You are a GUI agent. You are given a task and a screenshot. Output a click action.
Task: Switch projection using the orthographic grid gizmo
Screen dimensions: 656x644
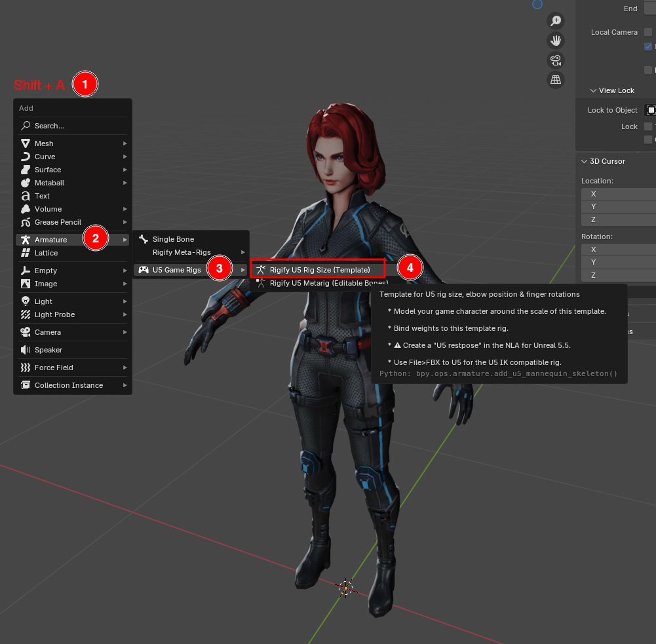555,79
